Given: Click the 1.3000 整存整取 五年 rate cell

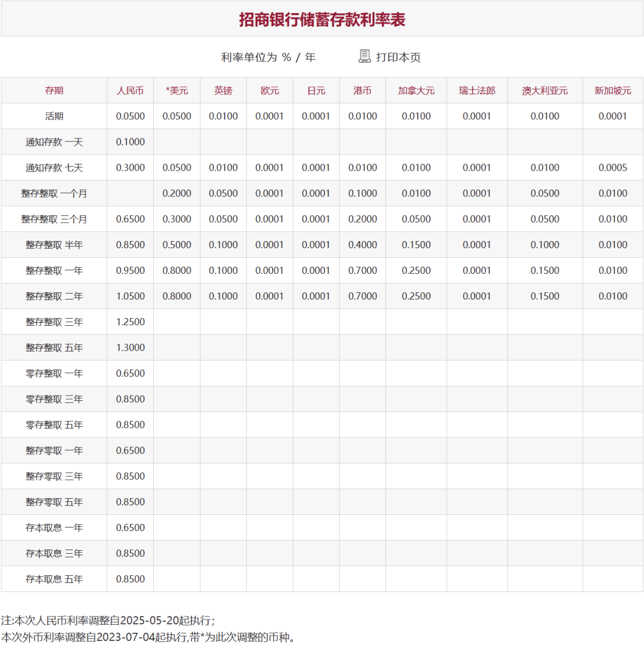Looking at the screenshot, I should (130, 347).
